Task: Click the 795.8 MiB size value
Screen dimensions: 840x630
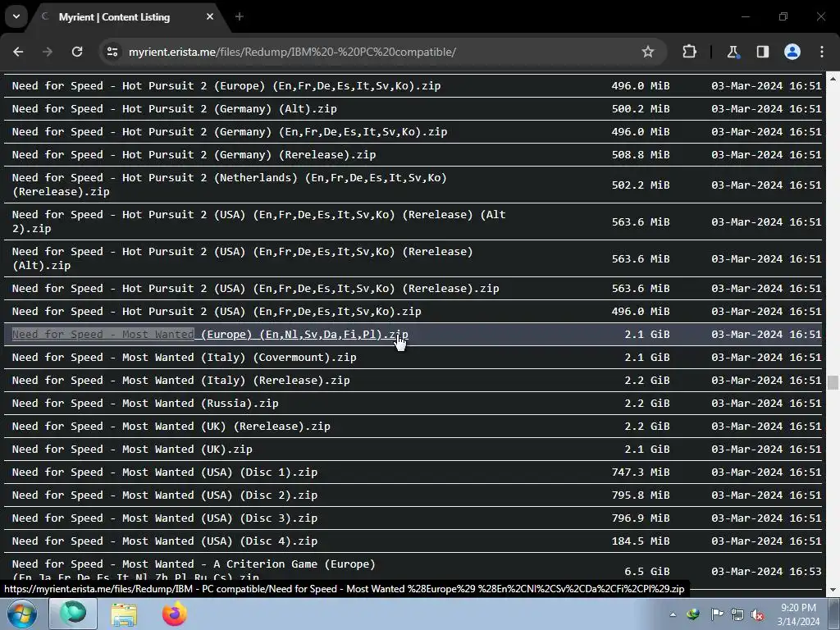Action: (x=641, y=495)
